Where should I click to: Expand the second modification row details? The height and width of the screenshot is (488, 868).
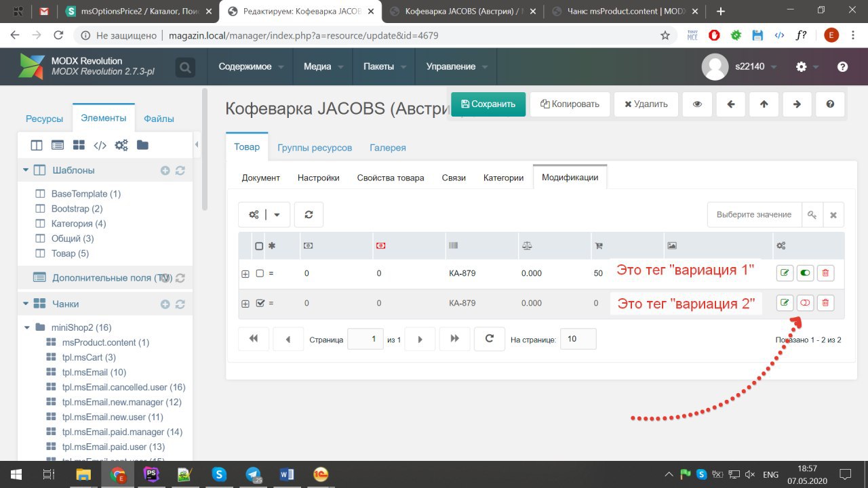pos(245,304)
